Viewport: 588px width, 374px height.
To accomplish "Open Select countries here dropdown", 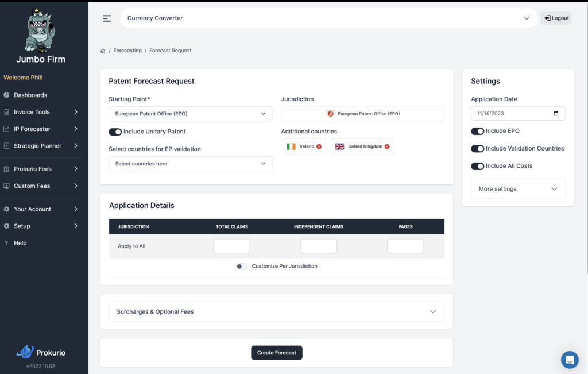I will [x=191, y=164].
